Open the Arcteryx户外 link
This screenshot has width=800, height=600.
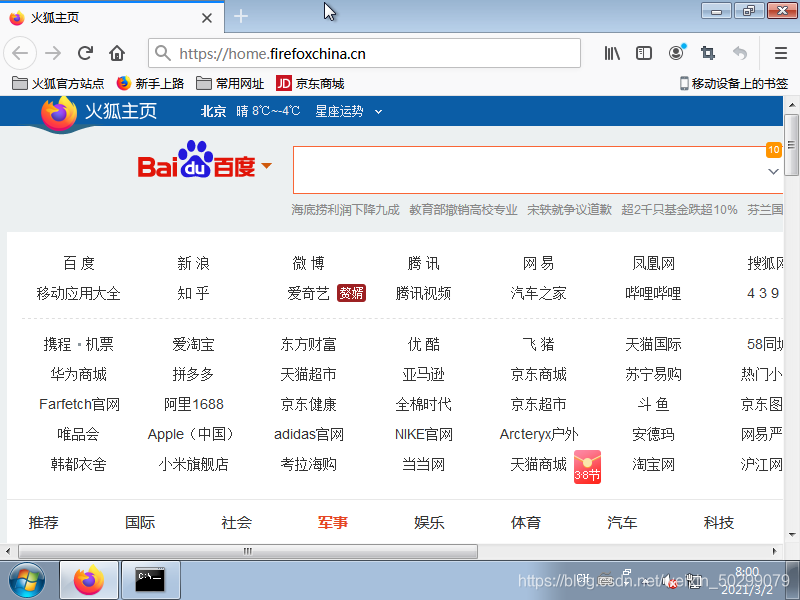click(539, 434)
